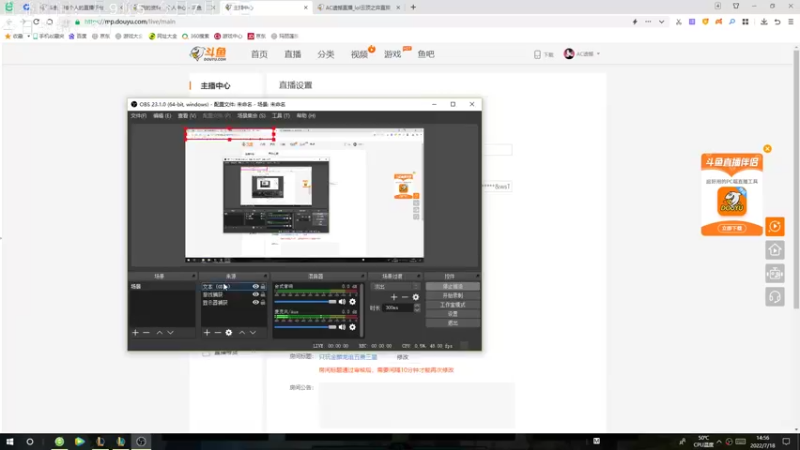
Task: Mute the desktop audio speaker icon
Action: pyautogui.click(x=342, y=302)
